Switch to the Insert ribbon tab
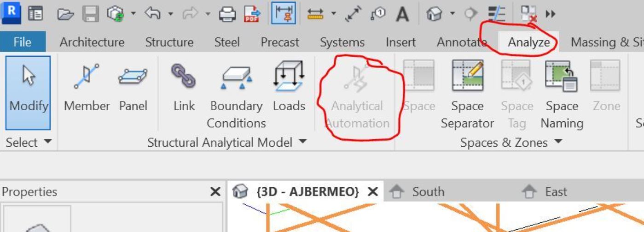Viewport: 644px width, 232px height. [400, 42]
